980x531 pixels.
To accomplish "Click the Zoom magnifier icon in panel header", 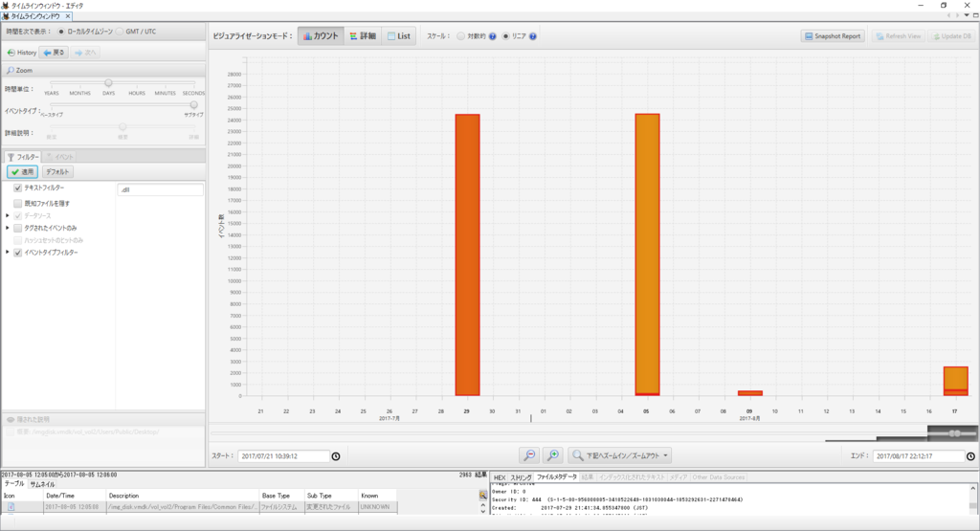I will click(10, 71).
